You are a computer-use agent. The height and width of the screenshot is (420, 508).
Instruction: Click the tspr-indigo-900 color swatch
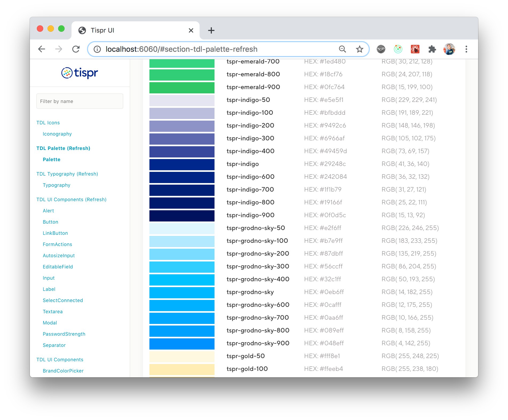[182, 216]
